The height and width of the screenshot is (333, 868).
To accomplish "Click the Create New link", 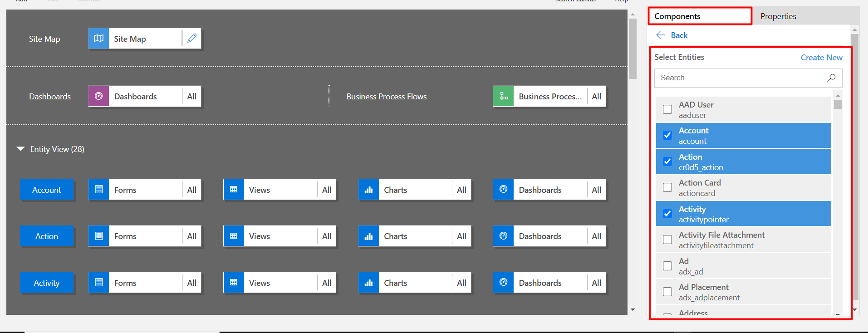I will [821, 58].
